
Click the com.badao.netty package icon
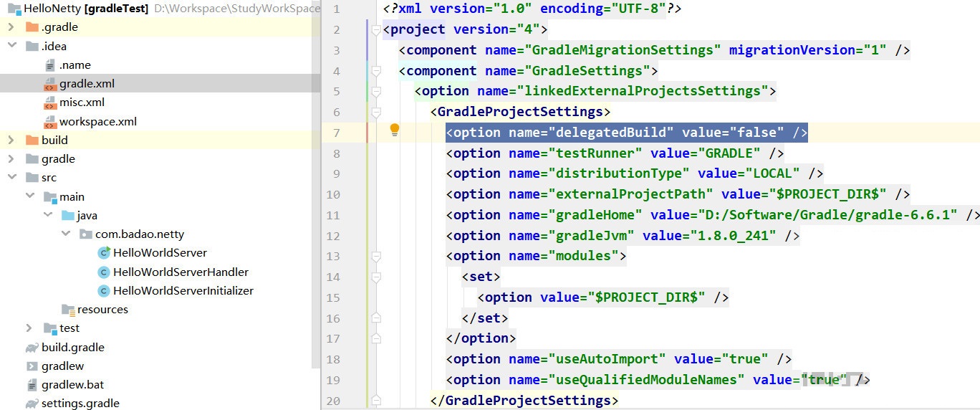(x=85, y=234)
